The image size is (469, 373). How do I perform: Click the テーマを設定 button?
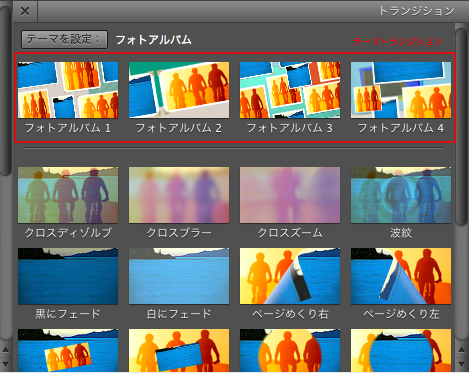[x=64, y=40]
